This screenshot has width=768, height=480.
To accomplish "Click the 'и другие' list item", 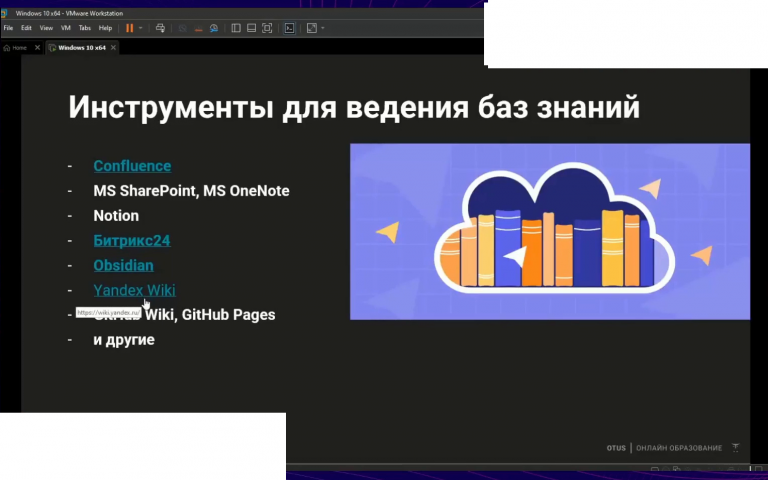I will pos(124,339).
